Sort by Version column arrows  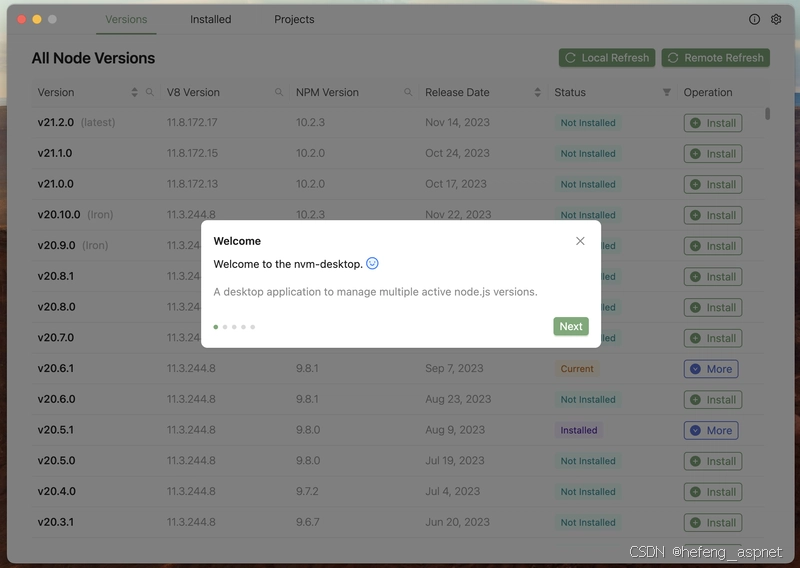(x=134, y=92)
